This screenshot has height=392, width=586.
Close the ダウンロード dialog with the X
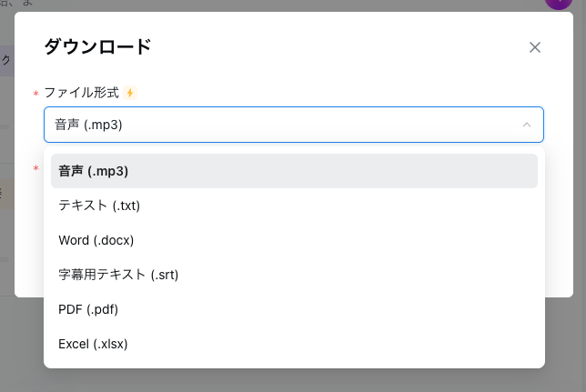[x=535, y=47]
